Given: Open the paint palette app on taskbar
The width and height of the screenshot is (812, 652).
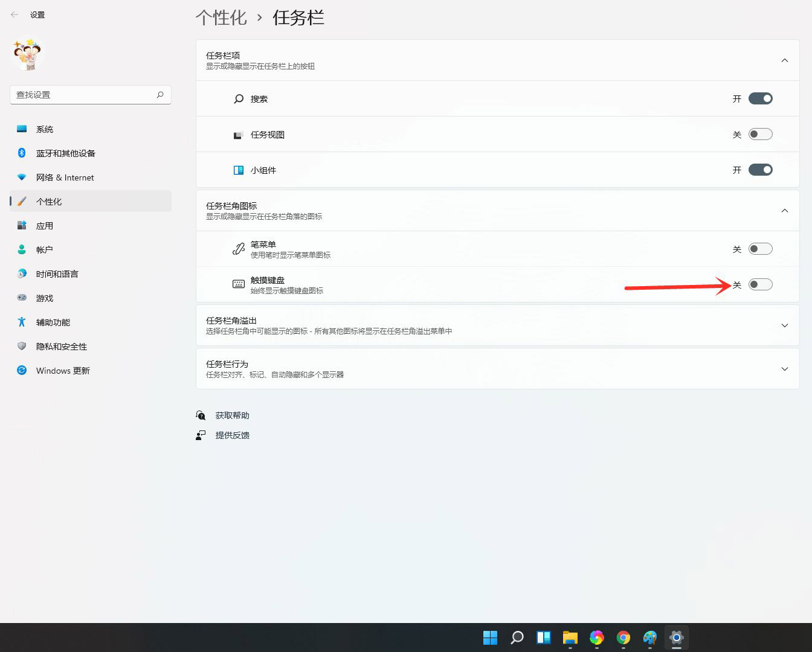Looking at the screenshot, I should point(650,638).
